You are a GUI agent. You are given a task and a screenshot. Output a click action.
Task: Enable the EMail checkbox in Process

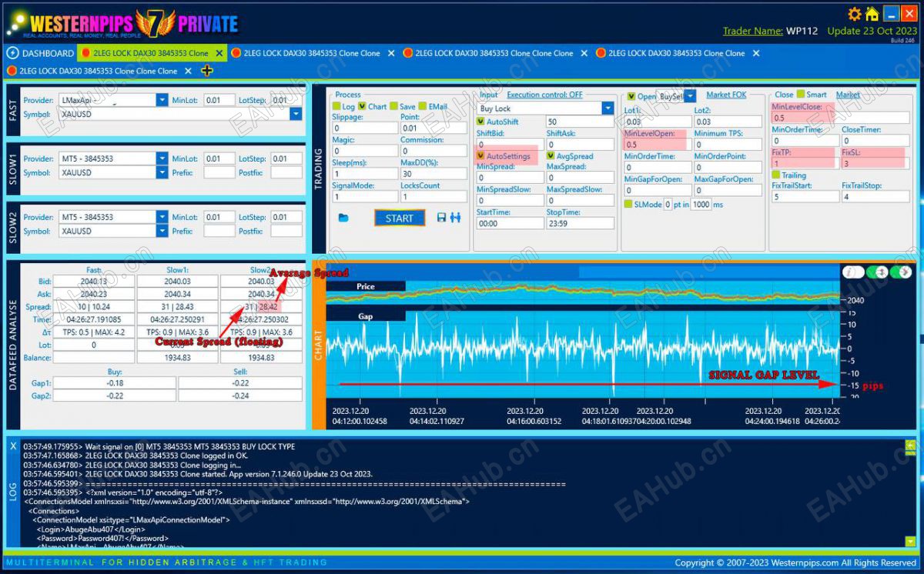click(423, 107)
